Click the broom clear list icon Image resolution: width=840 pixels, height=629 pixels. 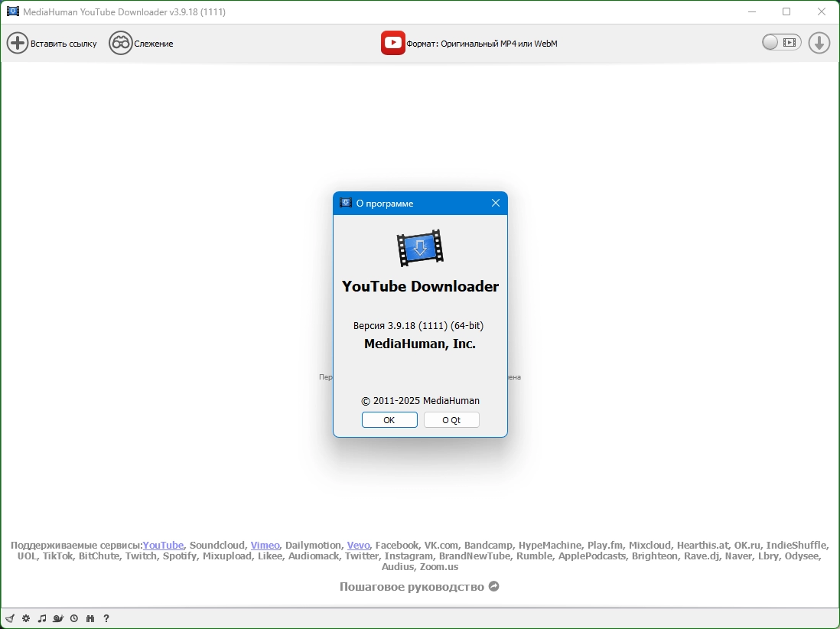click(x=10, y=618)
